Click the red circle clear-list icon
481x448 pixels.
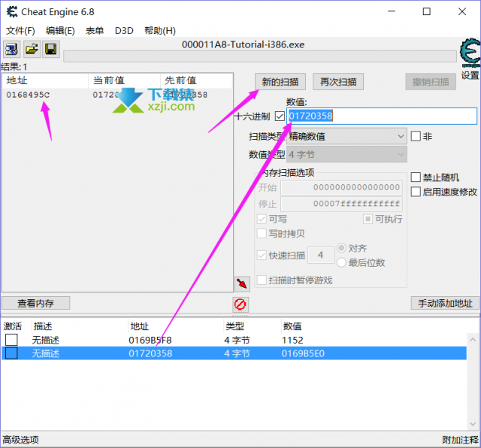[x=240, y=304]
